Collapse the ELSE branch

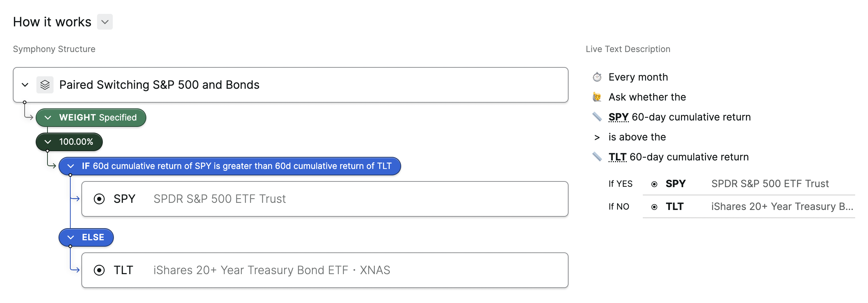tap(71, 237)
